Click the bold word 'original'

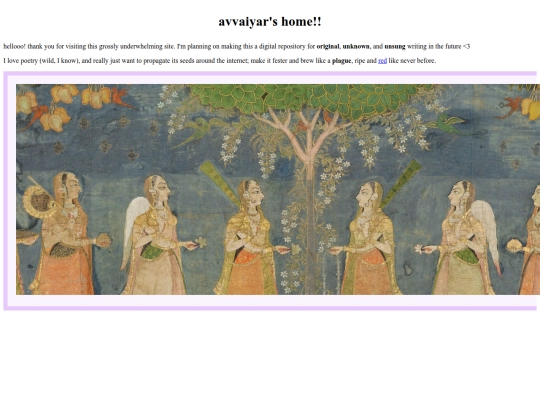(328, 46)
